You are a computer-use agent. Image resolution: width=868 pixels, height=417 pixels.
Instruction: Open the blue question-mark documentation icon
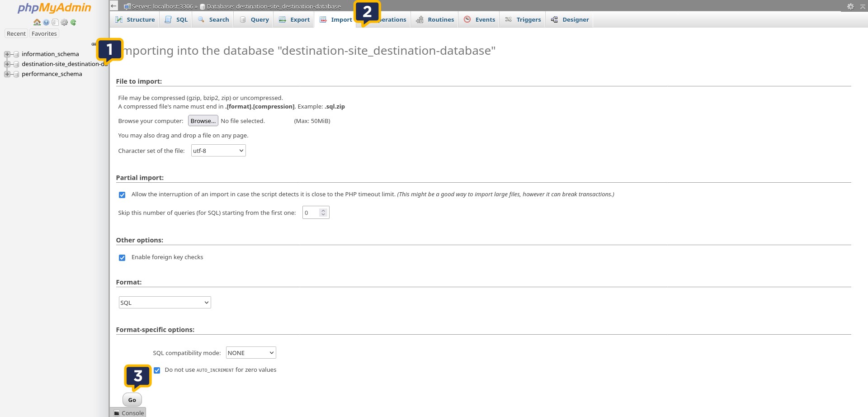click(x=46, y=22)
